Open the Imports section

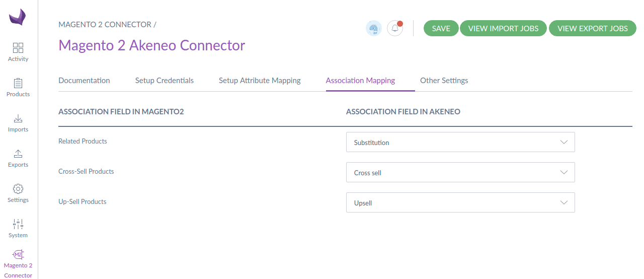coord(18,119)
